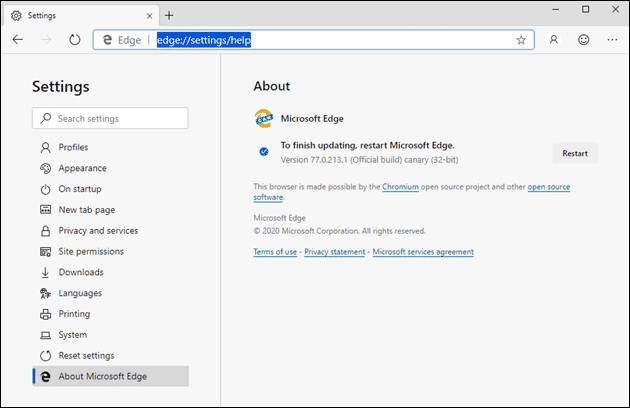Click the About heading
The height and width of the screenshot is (408, 630).
[x=272, y=86]
